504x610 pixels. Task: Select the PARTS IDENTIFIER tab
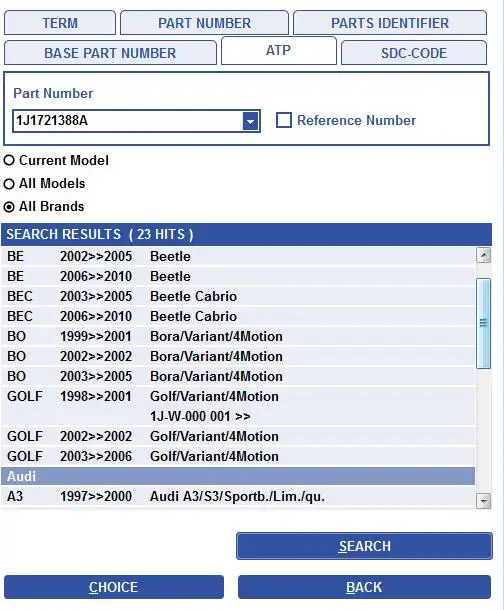coord(390,23)
